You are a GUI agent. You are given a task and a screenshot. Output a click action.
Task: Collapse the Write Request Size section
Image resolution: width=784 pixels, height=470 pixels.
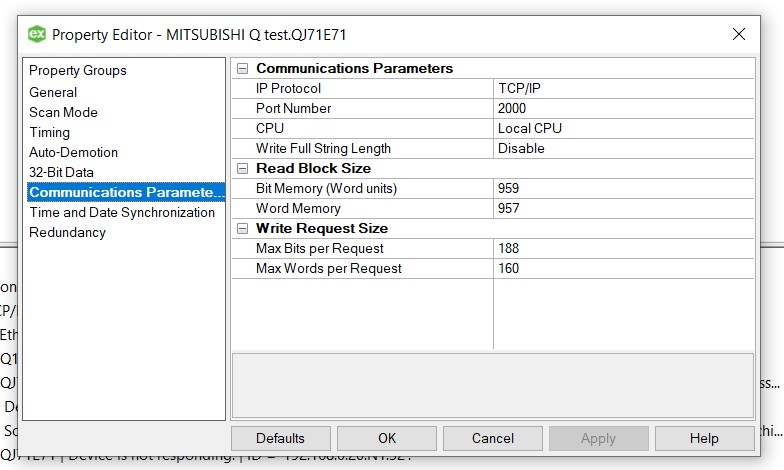[x=242, y=229]
